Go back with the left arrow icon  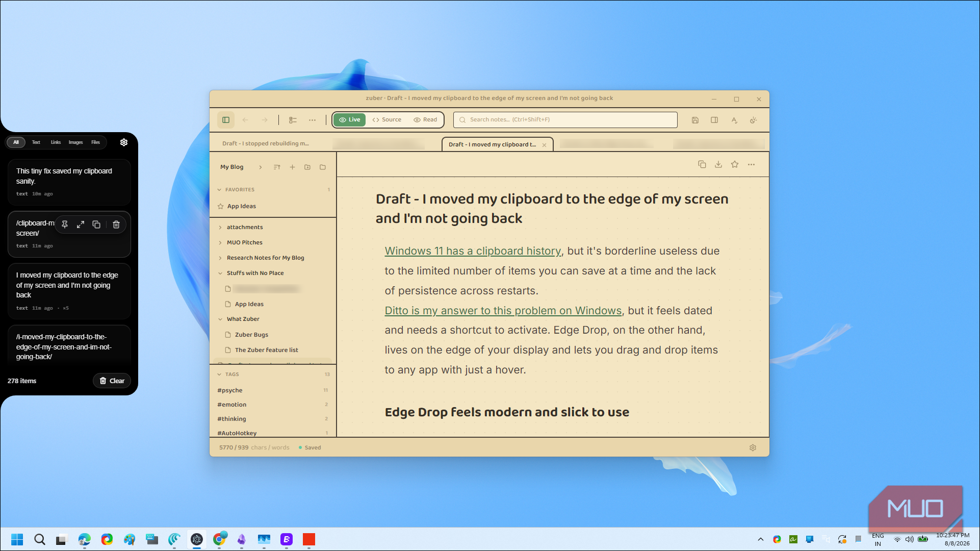click(245, 120)
